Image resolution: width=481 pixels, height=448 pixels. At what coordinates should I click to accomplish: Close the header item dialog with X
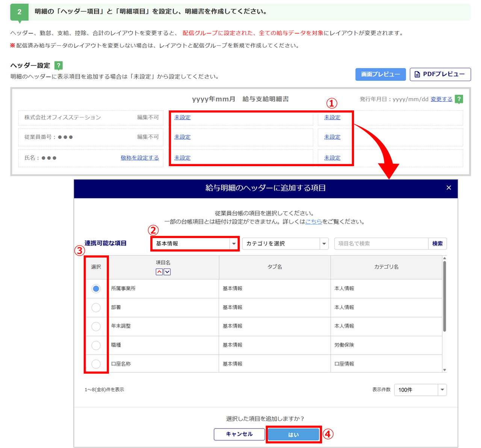click(449, 188)
